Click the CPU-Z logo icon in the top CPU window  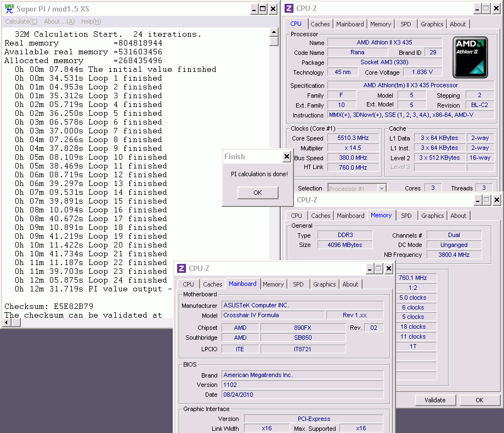click(x=289, y=8)
